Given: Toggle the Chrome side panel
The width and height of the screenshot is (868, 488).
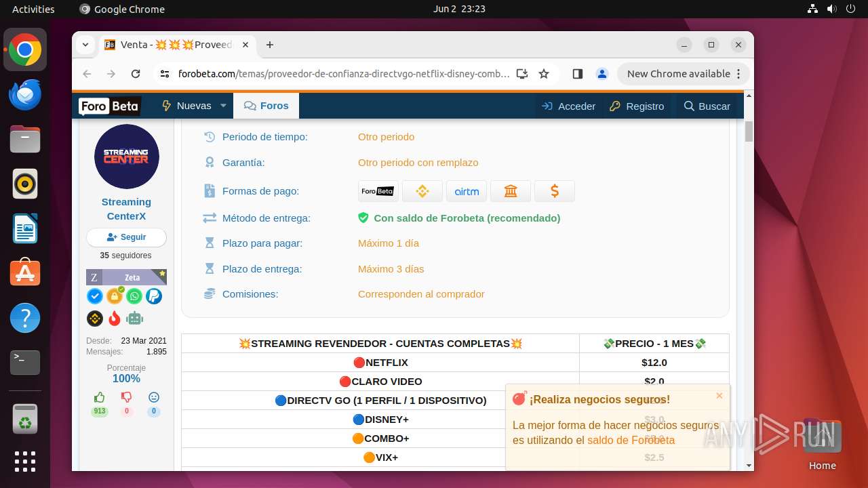Looking at the screenshot, I should coord(578,74).
